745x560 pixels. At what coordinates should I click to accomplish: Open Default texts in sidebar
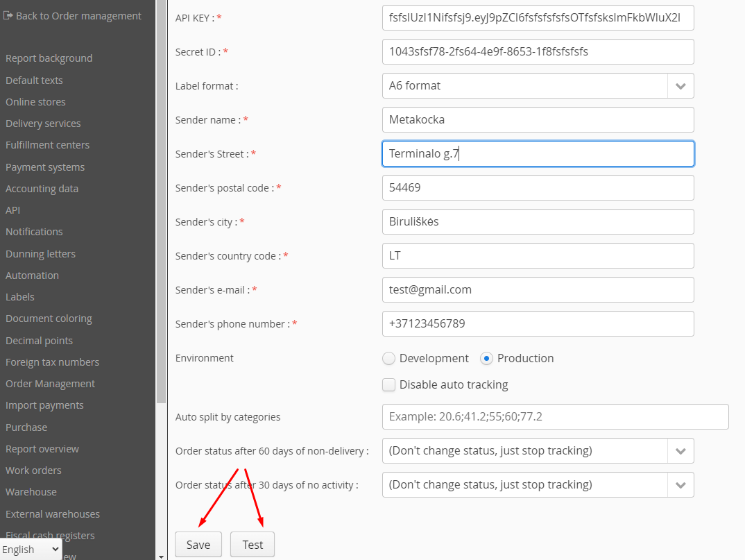coord(34,80)
